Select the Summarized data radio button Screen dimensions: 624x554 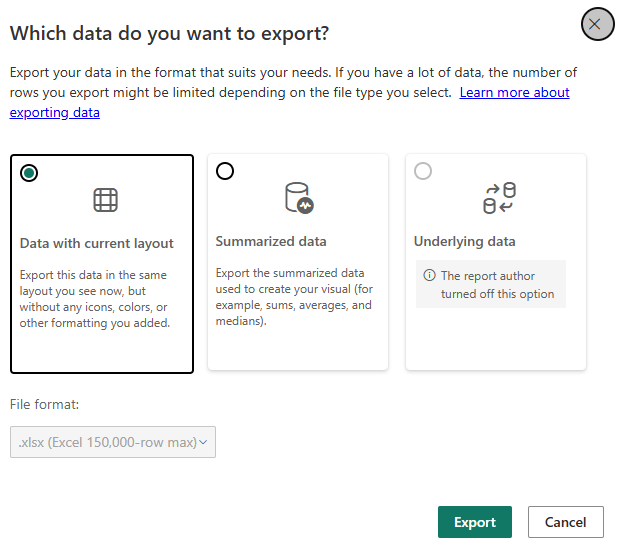[x=225, y=171]
